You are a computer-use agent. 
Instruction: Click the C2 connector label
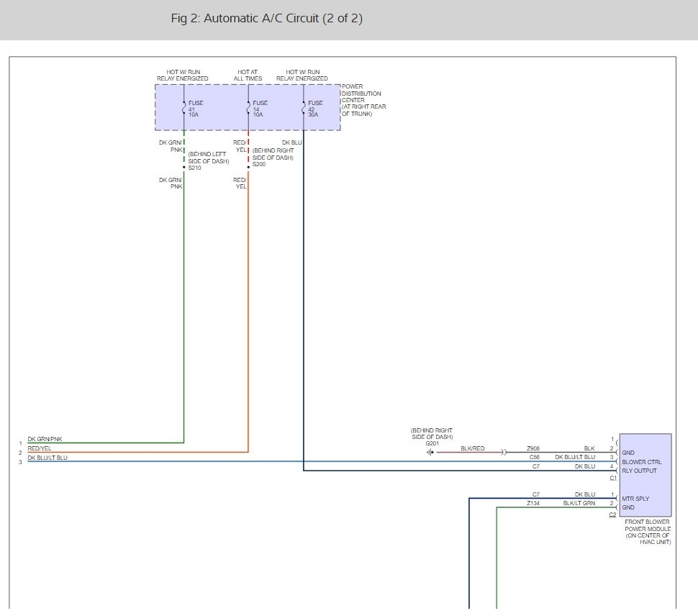(612, 514)
